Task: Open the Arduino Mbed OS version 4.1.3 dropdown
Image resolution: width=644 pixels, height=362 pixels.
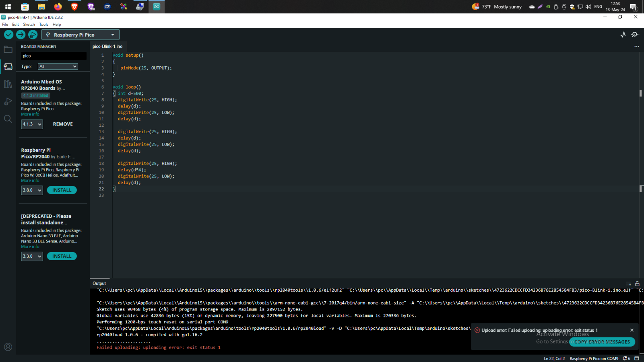Action: 32,124
